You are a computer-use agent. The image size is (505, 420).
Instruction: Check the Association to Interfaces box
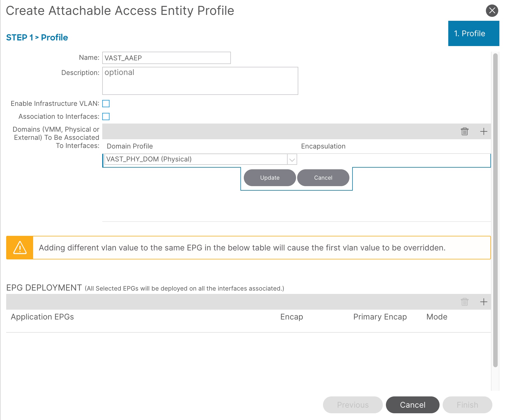coord(106,117)
